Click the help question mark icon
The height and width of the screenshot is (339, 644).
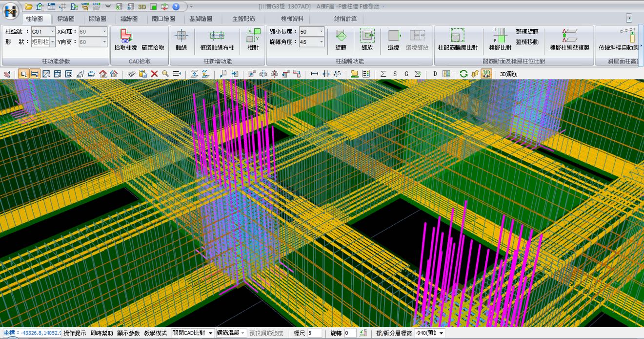point(176,7)
